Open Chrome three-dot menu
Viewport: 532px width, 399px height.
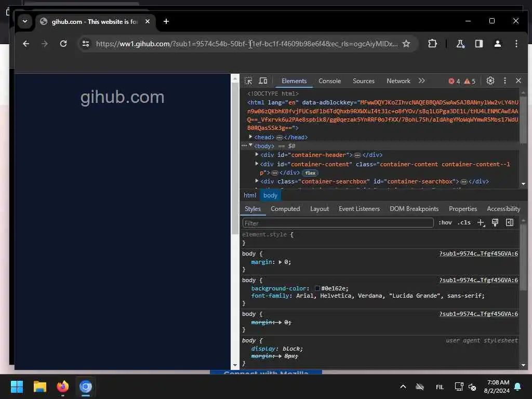[x=516, y=44]
